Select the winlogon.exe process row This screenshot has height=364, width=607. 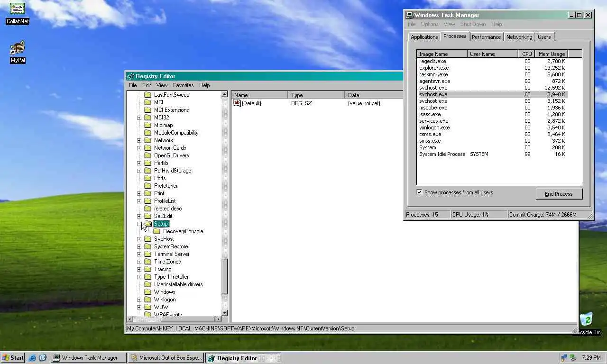tap(492, 127)
